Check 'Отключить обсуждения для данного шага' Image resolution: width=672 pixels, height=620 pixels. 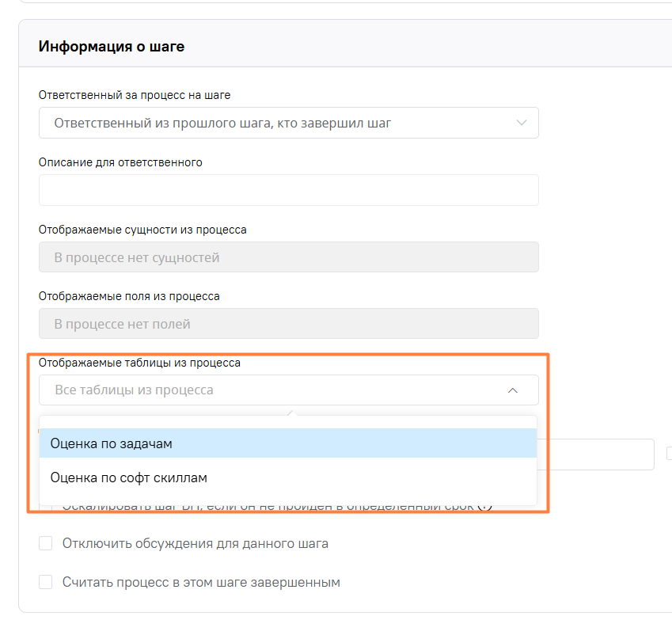45,543
